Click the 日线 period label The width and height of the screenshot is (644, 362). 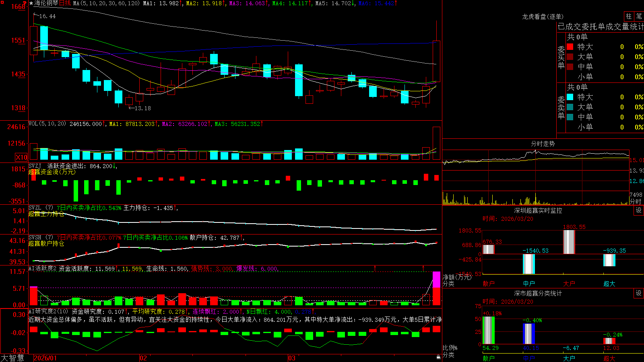pyautogui.click(x=65, y=3)
